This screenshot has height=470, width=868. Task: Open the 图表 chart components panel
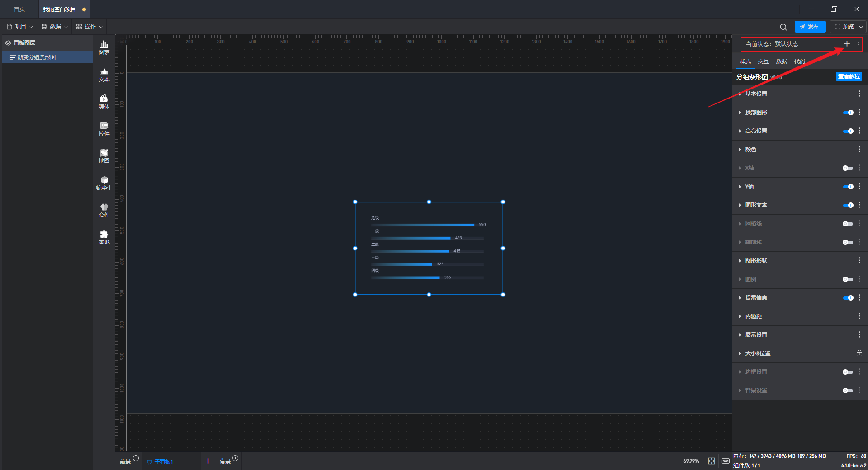pyautogui.click(x=104, y=47)
